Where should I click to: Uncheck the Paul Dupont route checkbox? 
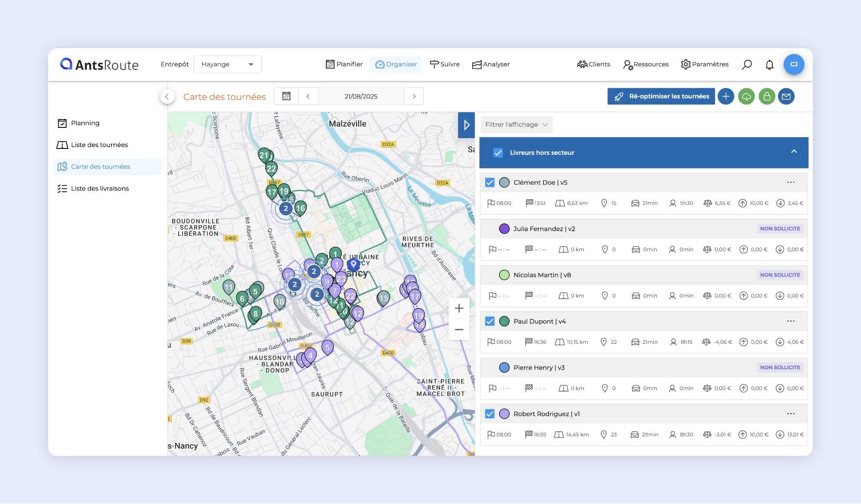(490, 322)
